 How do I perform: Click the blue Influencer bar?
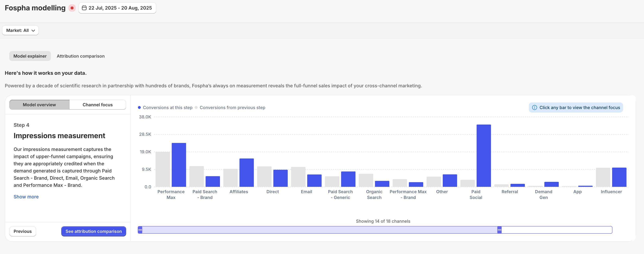pos(619,177)
